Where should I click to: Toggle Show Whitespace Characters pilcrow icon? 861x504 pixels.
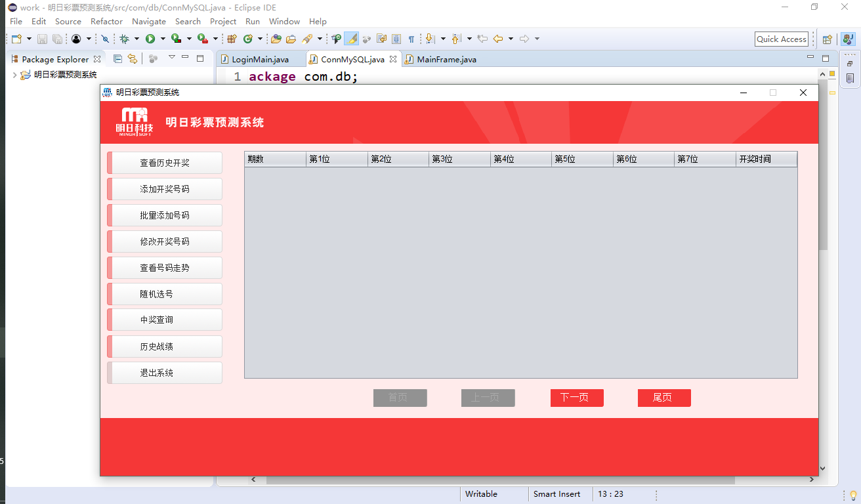point(411,39)
